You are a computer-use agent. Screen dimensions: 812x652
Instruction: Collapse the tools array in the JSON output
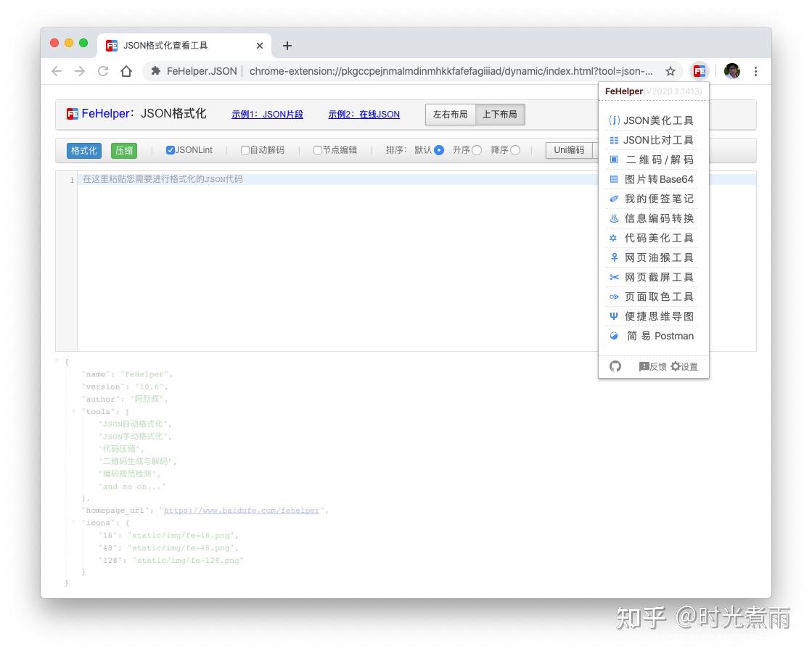pos(73,412)
